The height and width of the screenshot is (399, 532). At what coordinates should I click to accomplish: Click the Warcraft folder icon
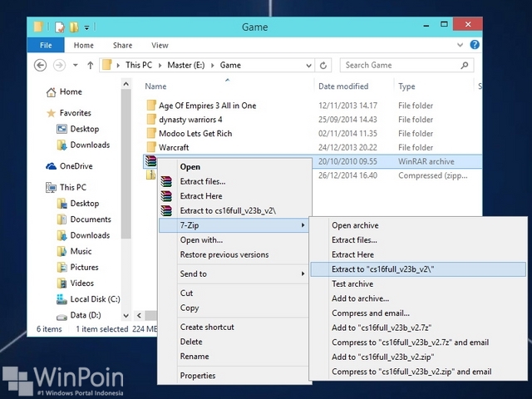(x=151, y=147)
